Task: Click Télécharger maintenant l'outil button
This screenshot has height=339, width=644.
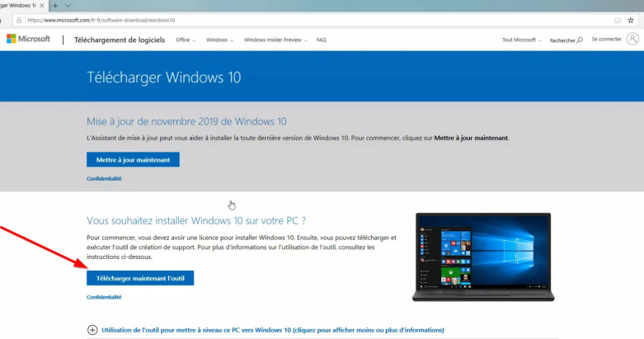Action: [x=140, y=278]
